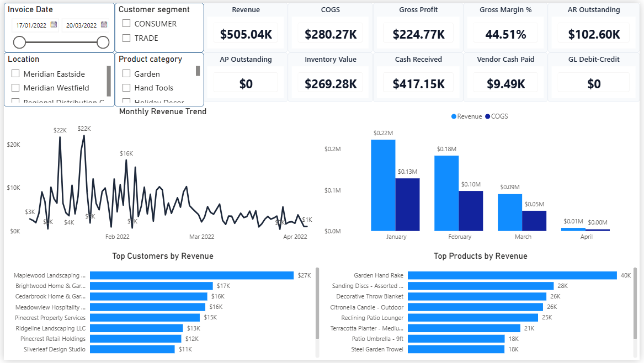The image size is (644, 363).
Task: Click the COGS legend marker
Action: 487,116
